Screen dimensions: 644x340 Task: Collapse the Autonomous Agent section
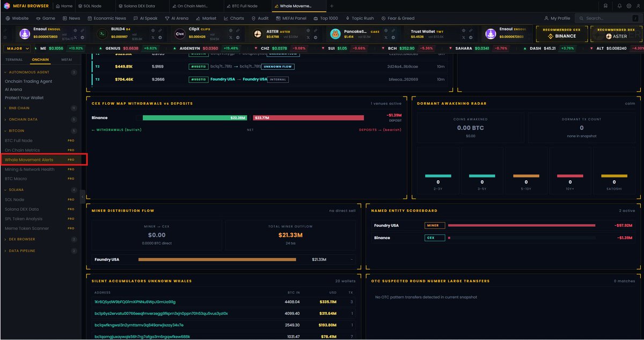coord(41,72)
